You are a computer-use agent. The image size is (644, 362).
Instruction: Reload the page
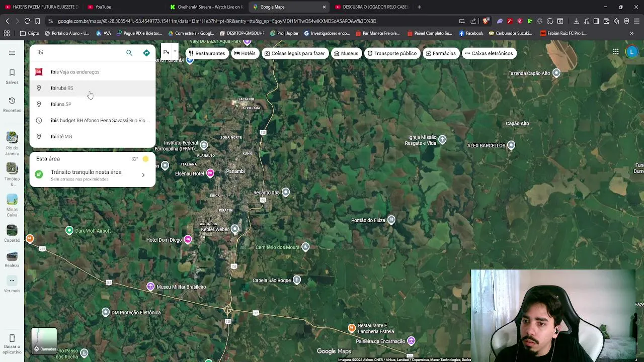click(27, 21)
